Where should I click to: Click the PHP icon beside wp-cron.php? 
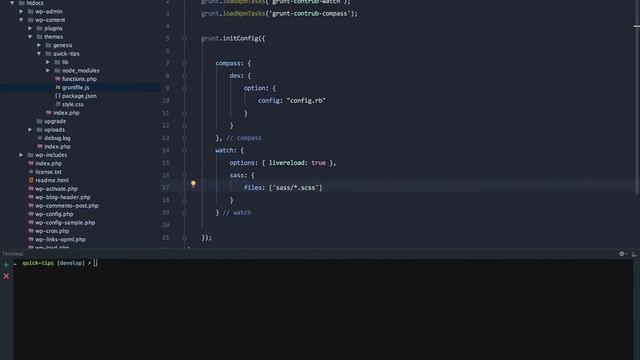coord(31,231)
